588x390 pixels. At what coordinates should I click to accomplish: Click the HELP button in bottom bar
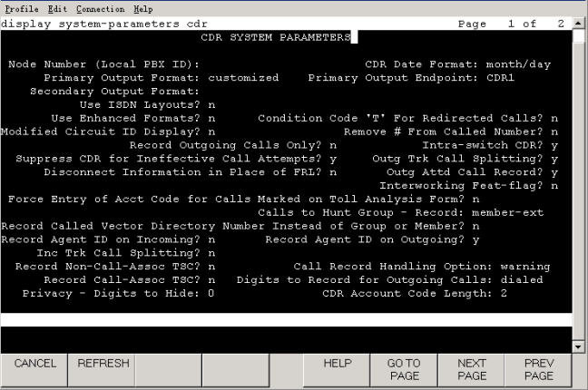[x=337, y=369]
